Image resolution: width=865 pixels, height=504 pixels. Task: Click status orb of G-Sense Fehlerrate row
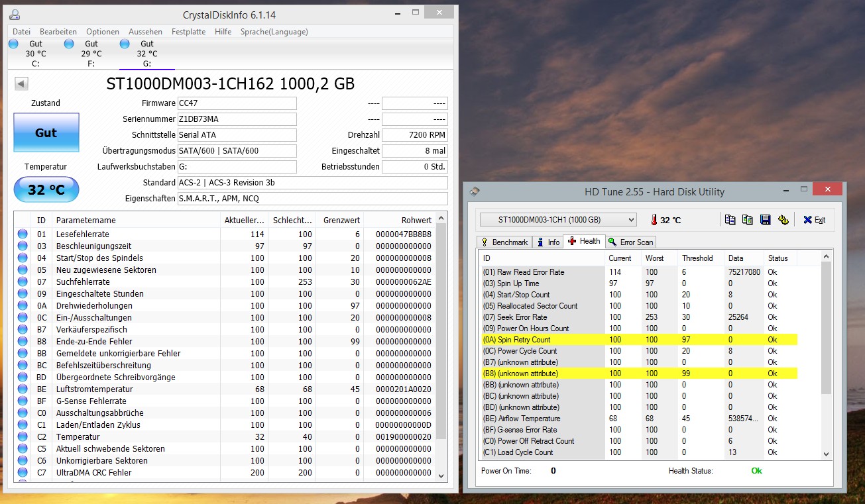pos(23,401)
